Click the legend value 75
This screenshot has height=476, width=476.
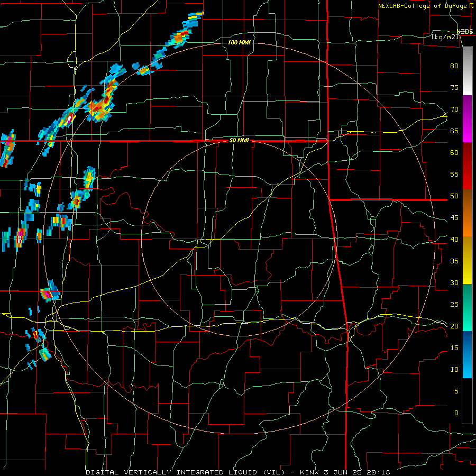point(454,87)
